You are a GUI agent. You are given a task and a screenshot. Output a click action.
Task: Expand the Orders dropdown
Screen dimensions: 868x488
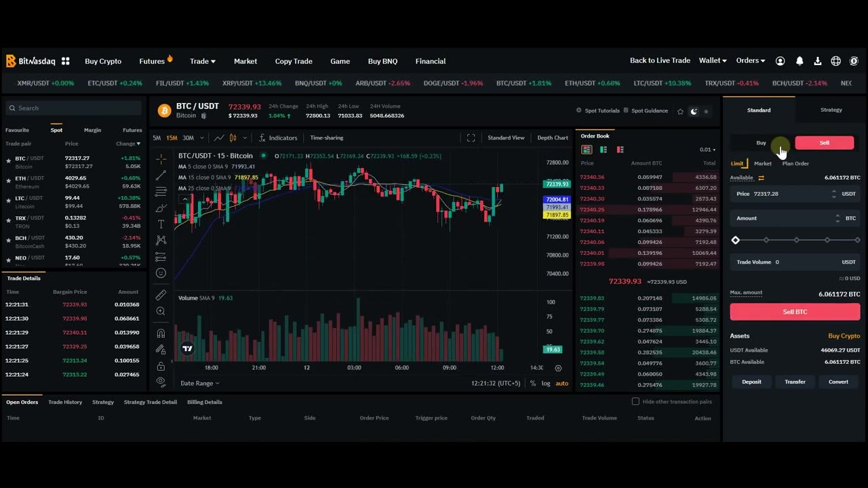pyautogui.click(x=751, y=60)
